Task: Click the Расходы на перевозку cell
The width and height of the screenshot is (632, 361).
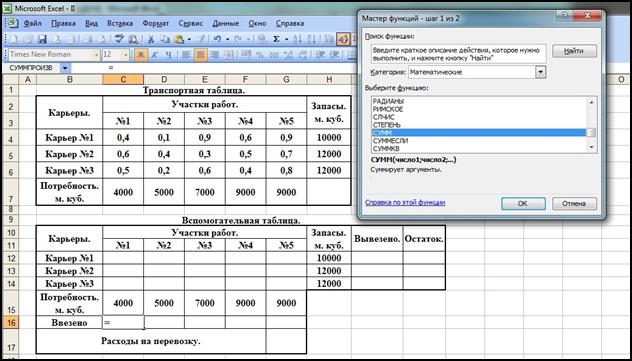Action: click(x=151, y=341)
